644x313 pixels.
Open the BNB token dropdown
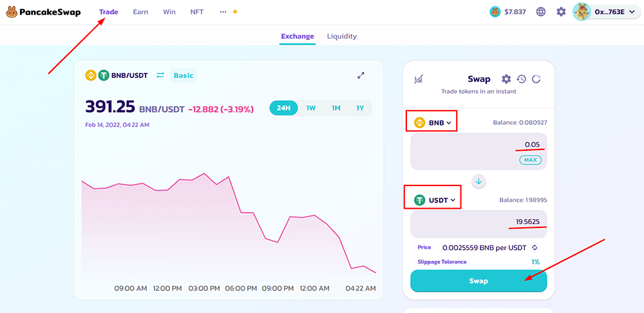click(433, 122)
